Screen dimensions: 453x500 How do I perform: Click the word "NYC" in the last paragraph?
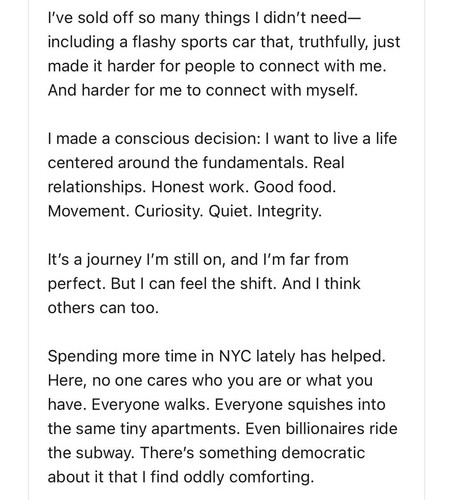click(235, 356)
